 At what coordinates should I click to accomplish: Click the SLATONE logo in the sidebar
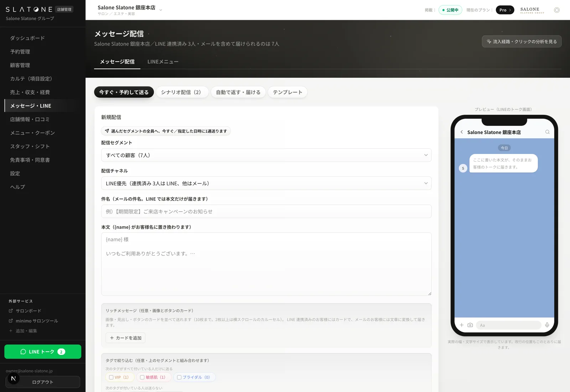(x=29, y=10)
